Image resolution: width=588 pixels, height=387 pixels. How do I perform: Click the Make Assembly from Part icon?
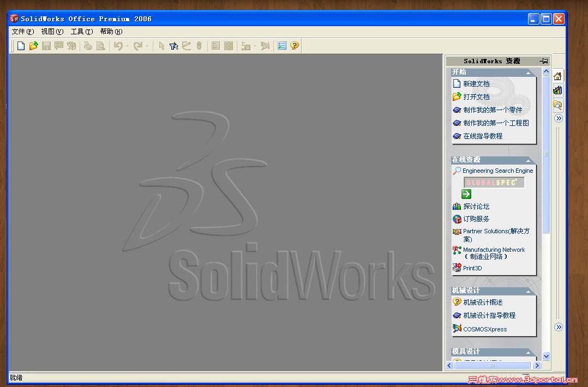click(x=71, y=46)
